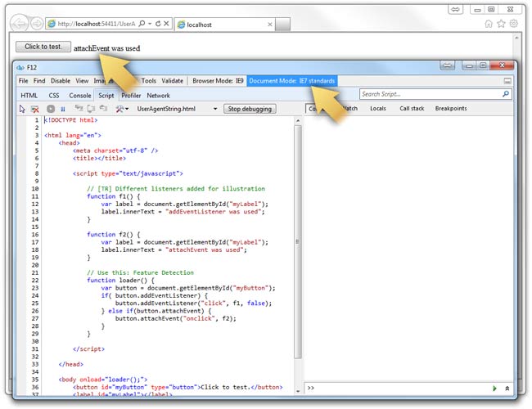
Task: Click the Stop debugging button
Action: [x=250, y=109]
